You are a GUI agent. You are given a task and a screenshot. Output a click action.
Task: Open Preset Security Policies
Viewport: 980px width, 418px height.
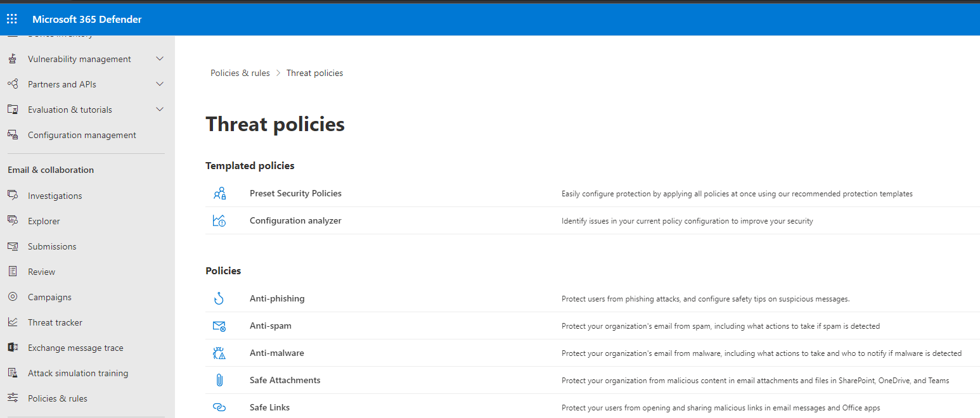tap(295, 193)
